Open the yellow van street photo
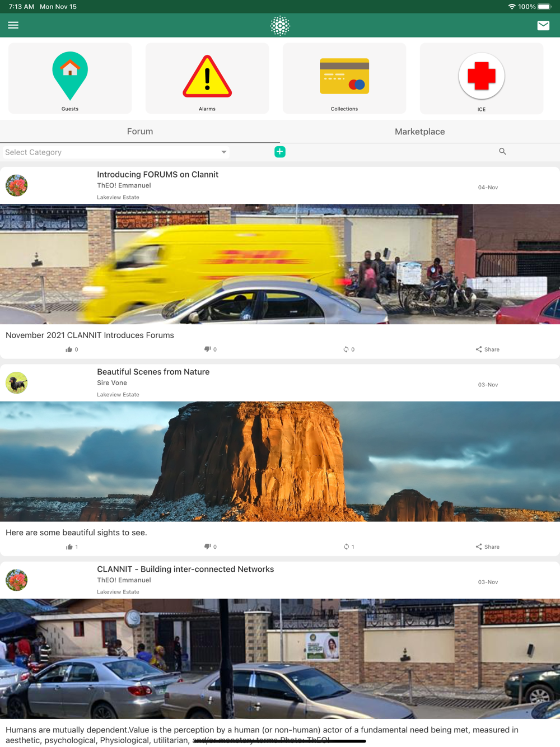Image resolution: width=560 pixels, height=747 pixels. coord(280,264)
